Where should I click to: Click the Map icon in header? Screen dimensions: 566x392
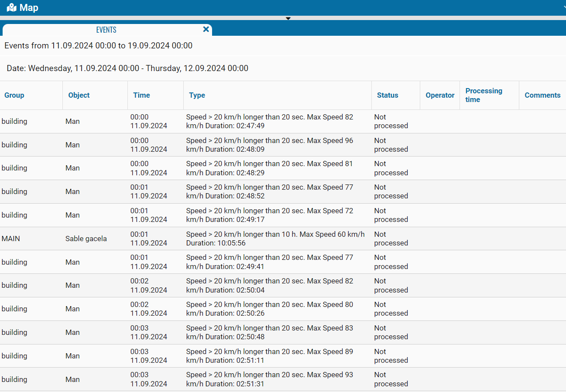[x=11, y=8]
